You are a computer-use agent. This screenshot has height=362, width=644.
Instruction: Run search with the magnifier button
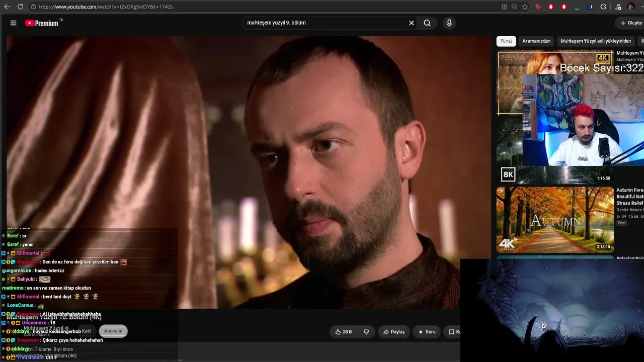click(427, 23)
